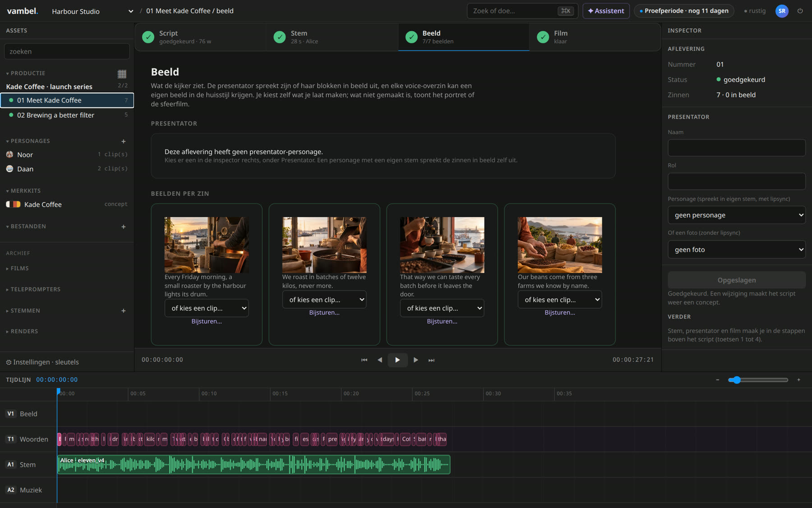812x508 pixels.
Task: Select the Beeld step tab
Action: pyautogui.click(x=464, y=37)
